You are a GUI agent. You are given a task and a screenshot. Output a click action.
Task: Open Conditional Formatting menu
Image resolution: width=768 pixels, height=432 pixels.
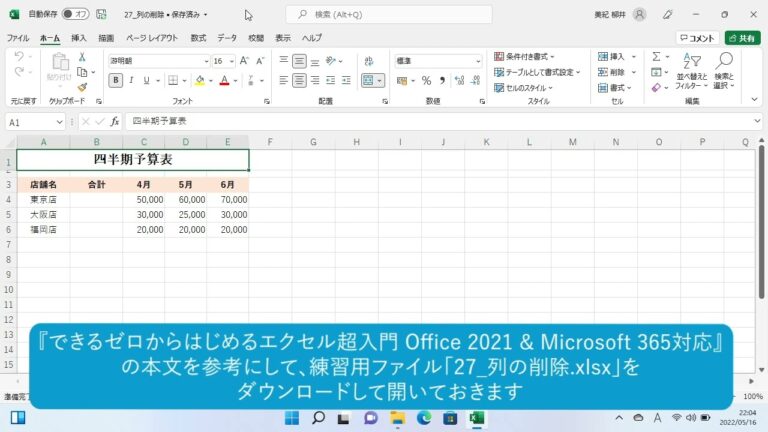pyautogui.click(x=524, y=57)
